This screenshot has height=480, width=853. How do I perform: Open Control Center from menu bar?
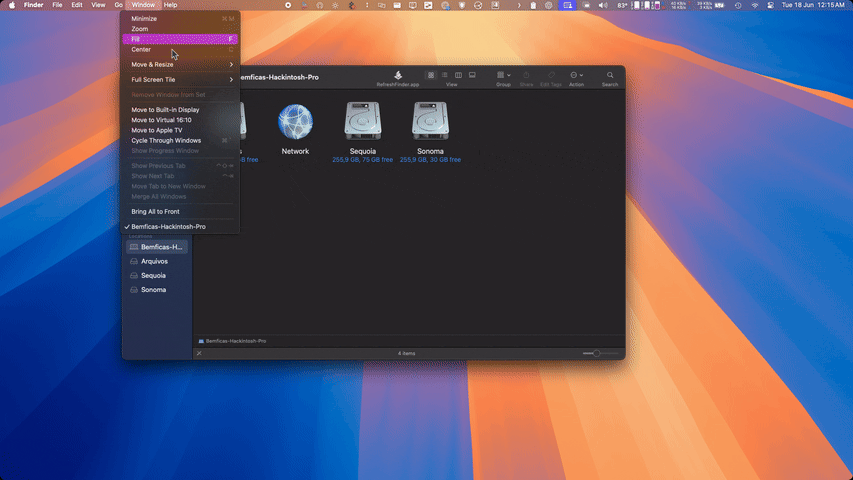click(x=770, y=5)
